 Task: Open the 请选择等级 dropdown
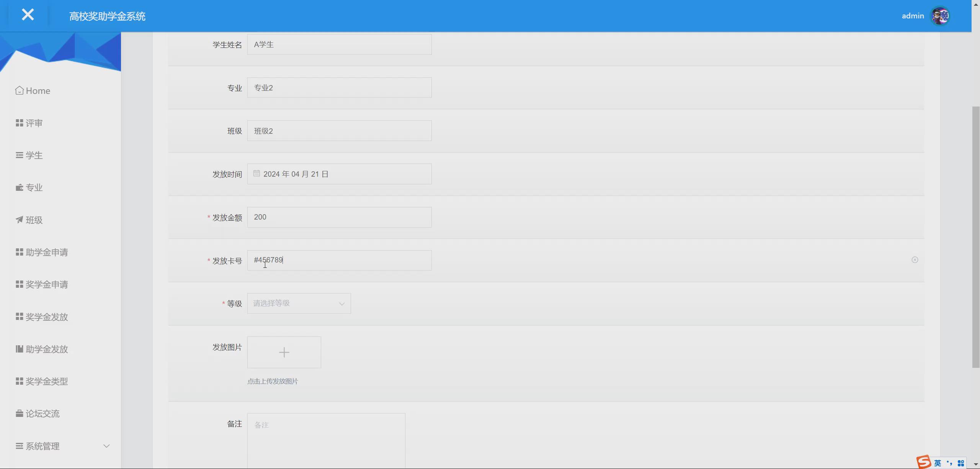click(x=299, y=303)
